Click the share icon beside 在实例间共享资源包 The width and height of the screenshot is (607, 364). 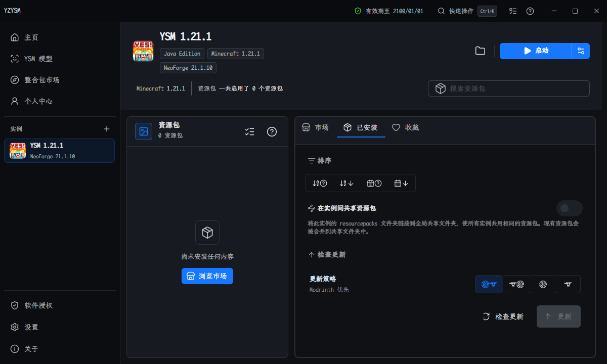312,208
